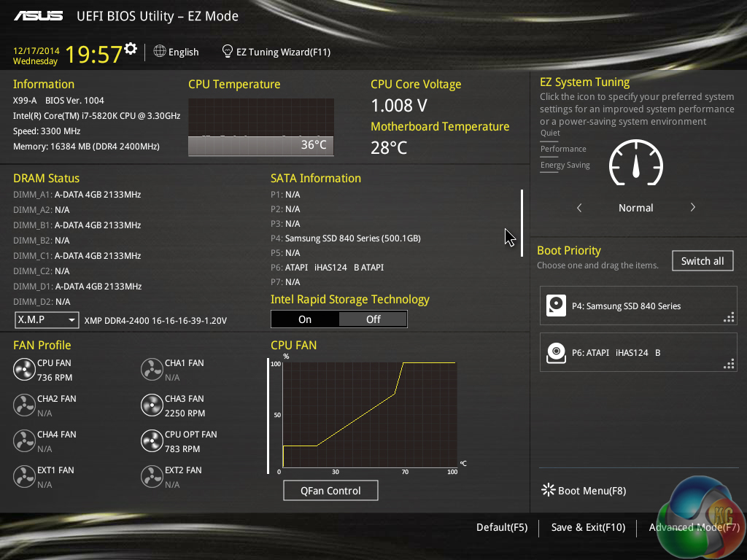Open the X.M.P profile dropdown
The height and width of the screenshot is (560, 747).
pos(47,320)
